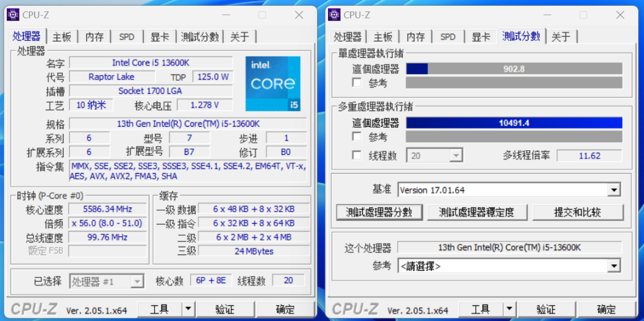644x321 pixels.
Task: Click the 修订 value B0
Action: (286, 152)
